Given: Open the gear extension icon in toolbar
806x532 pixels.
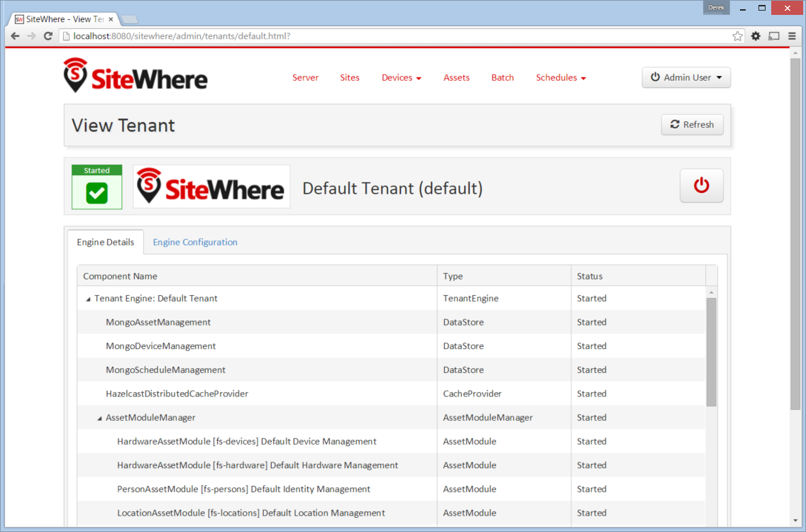Looking at the screenshot, I should (756, 36).
